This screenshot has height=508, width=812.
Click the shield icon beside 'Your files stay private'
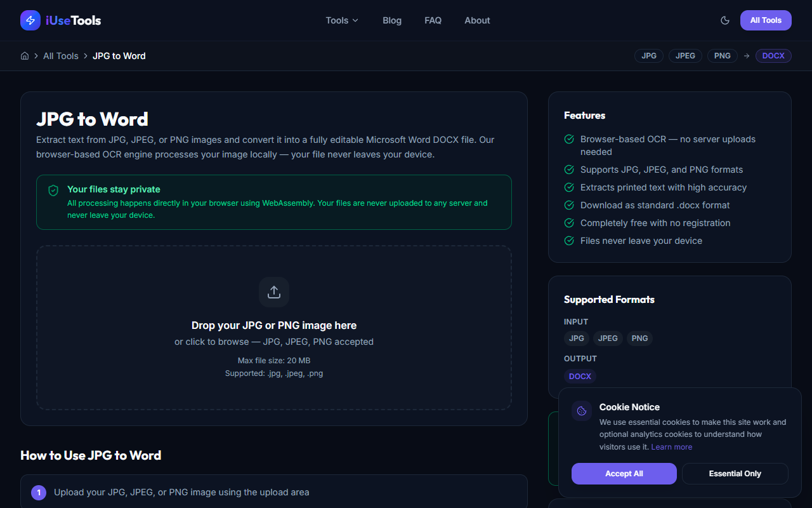coord(53,190)
